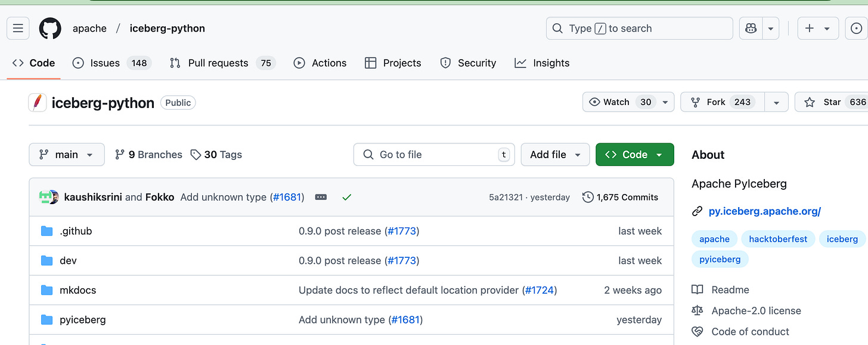Click the 243 fork count badge
This screenshot has height=345, width=868.
pos(742,102)
